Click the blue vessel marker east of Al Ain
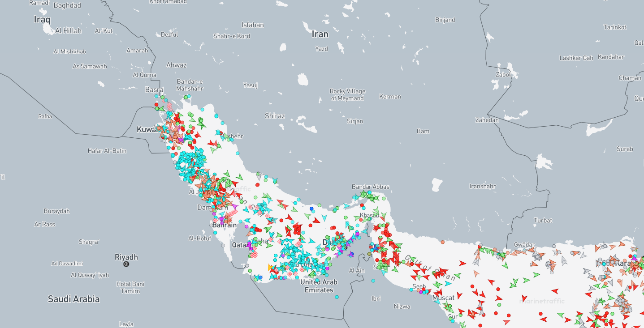Screen dimensions: 644x328 tap(375, 248)
